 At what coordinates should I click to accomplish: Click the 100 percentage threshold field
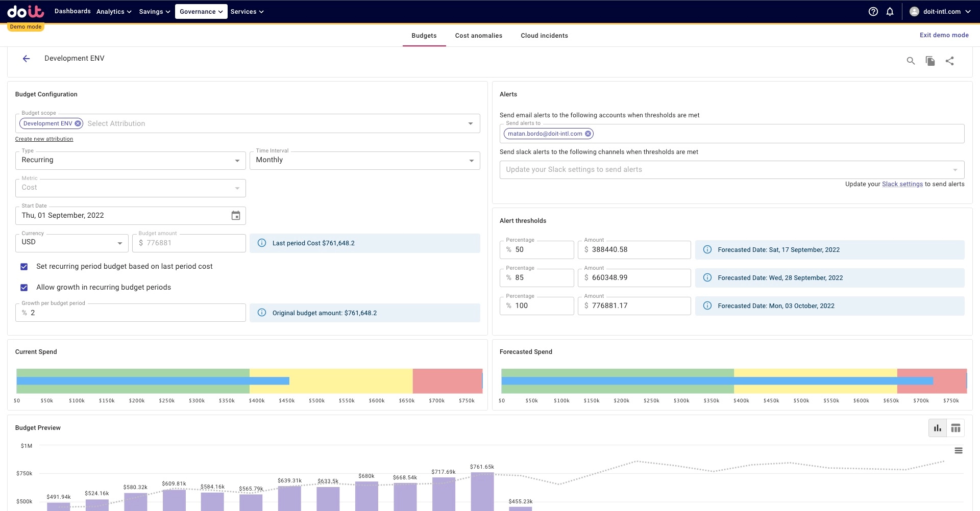[x=537, y=306]
